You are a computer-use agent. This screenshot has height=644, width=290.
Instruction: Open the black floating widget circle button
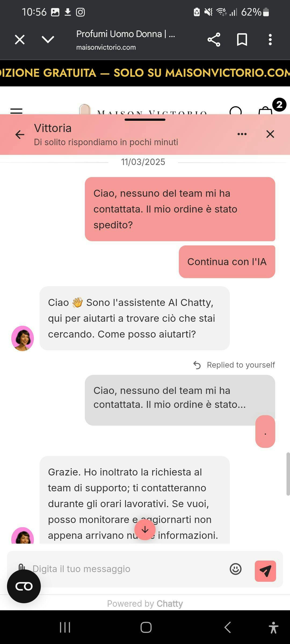click(x=24, y=586)
